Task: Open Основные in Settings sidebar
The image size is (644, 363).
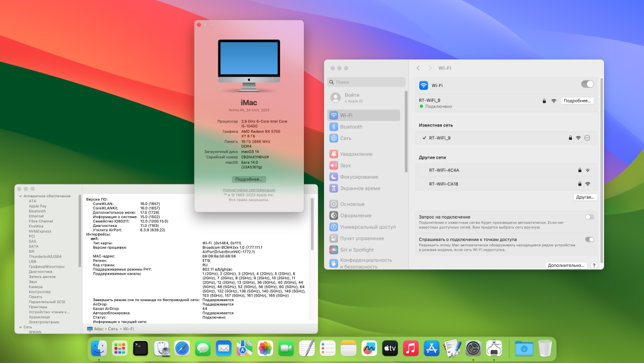Action: (x=364, y=204)
